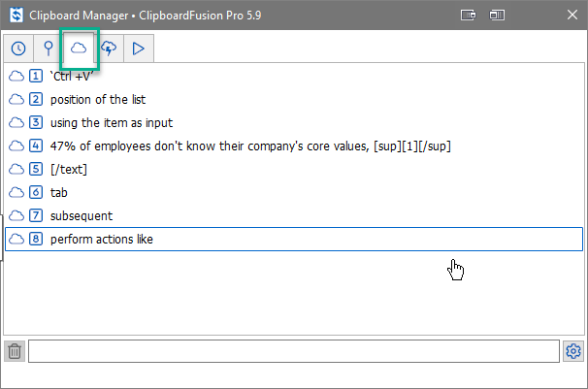Select 'perform actions like' item
Viewport: 588px width, 389px height.
[x=294, y=239]
